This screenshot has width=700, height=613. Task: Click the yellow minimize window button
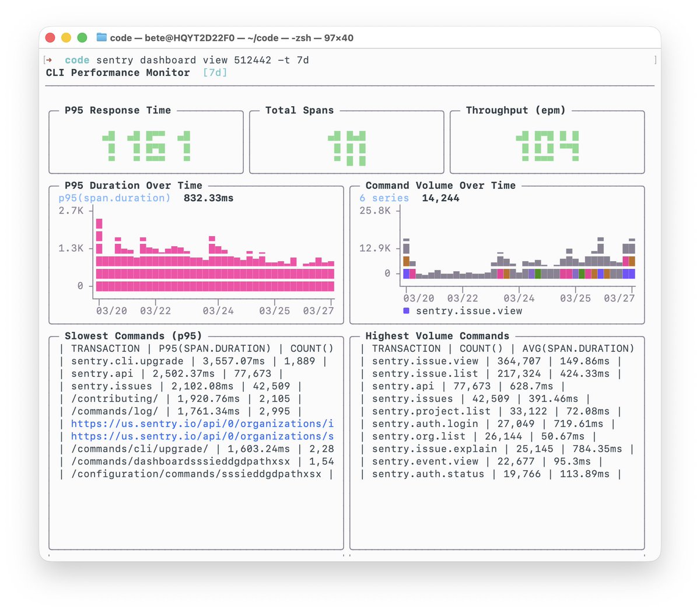click(x=66, y=37)
